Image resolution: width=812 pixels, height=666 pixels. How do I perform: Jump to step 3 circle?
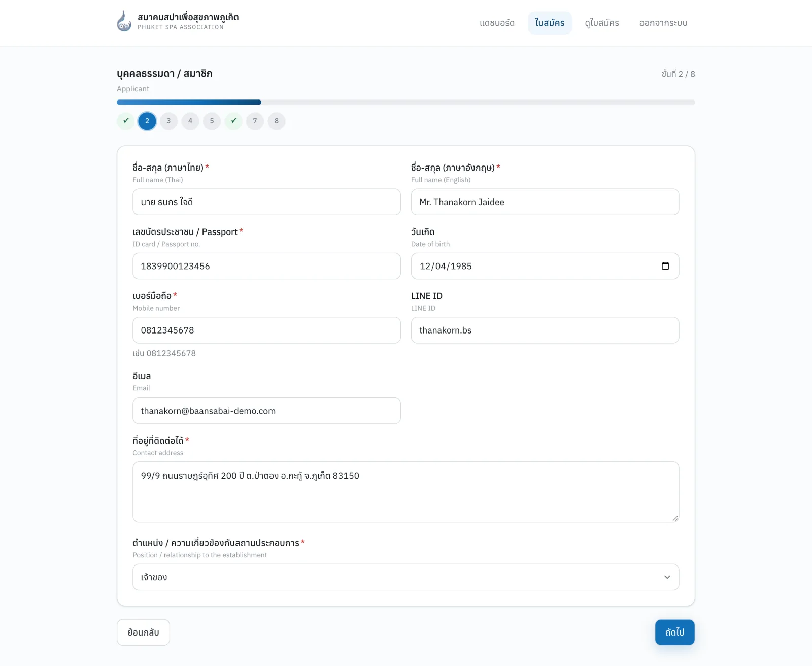coord(169,121)
